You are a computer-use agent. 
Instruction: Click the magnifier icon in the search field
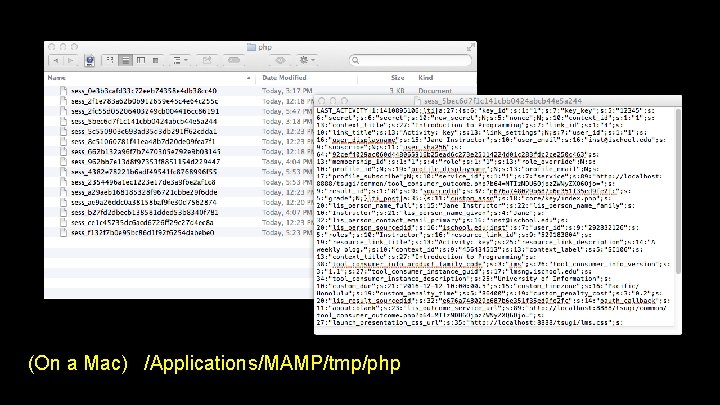click(355, 60)
